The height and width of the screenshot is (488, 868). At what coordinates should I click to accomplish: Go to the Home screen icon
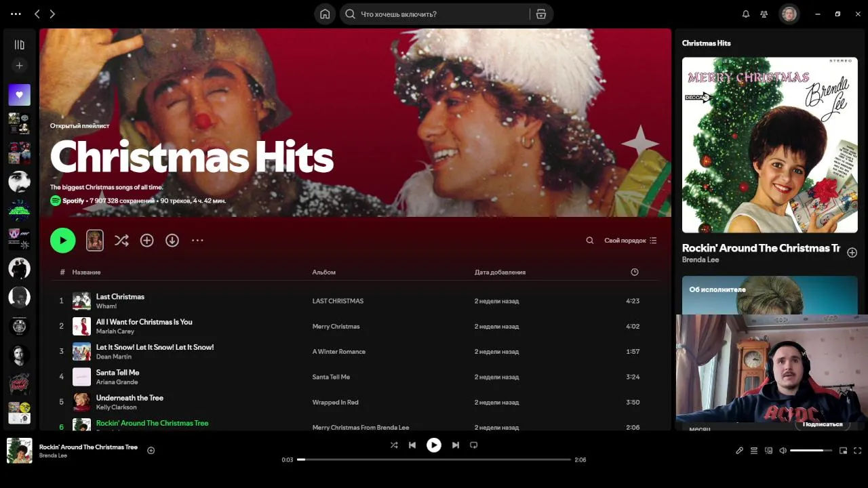coord(325,14)
